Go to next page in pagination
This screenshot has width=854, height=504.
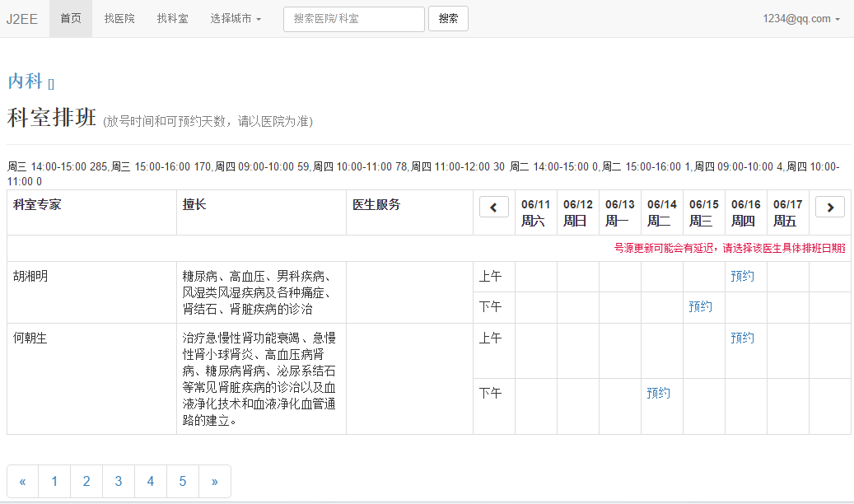pyautogui.click(x=215, y=482)
